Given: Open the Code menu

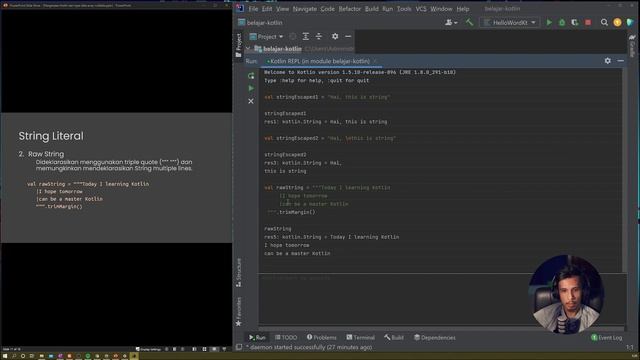Looking at the screenshot, I should [327, 9].
